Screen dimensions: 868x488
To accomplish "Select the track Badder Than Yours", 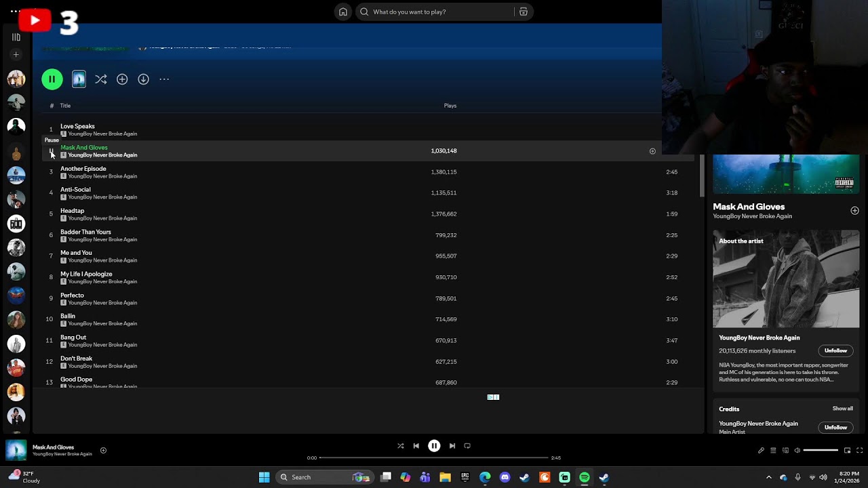I will tap(85, 232).
